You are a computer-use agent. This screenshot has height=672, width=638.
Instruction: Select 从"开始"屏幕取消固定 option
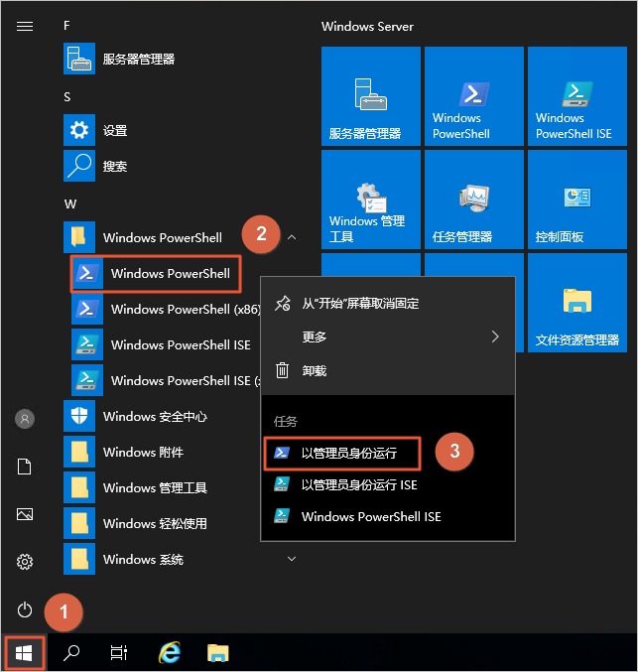[x=360, y=303]
